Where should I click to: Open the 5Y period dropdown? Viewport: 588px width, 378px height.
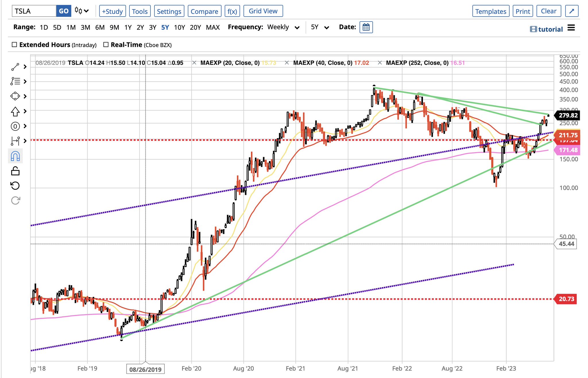320,27
